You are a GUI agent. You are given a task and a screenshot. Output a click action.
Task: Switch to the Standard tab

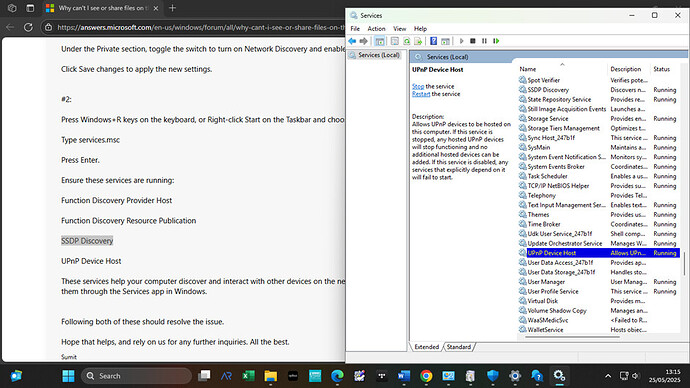[459, 347]
